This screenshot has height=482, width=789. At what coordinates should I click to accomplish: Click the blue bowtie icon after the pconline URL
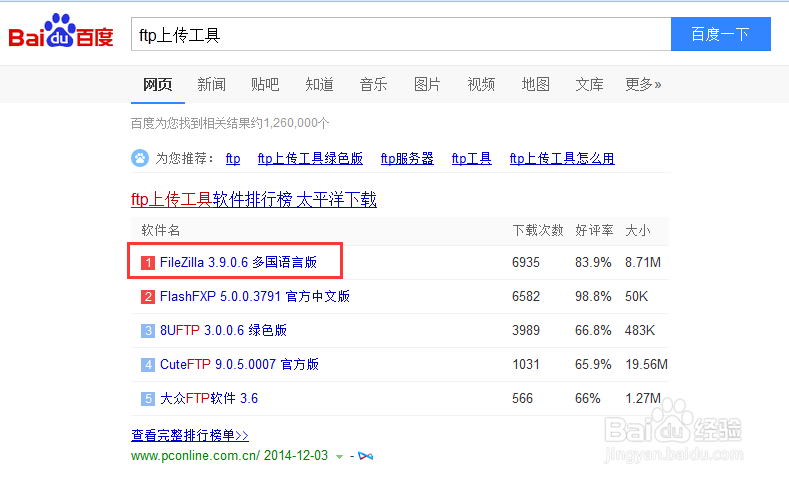(x=366, y=456)
